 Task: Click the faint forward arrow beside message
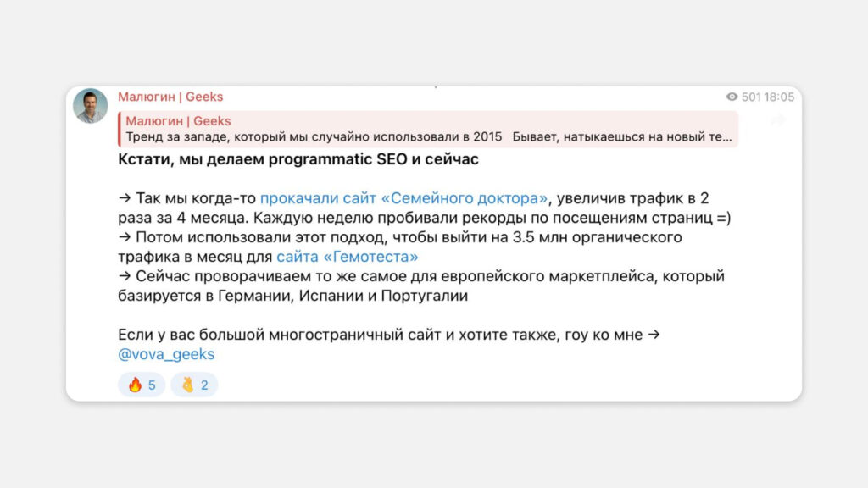(778, 119)
